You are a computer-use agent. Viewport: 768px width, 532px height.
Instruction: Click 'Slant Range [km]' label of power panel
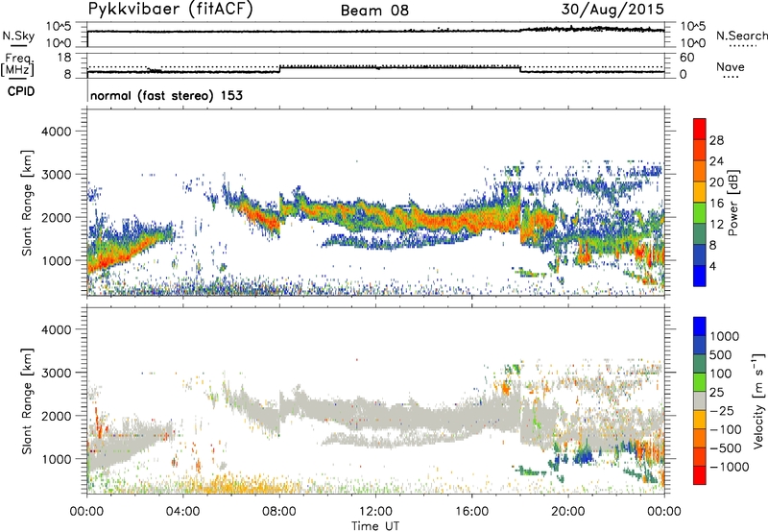click(27, 203)
